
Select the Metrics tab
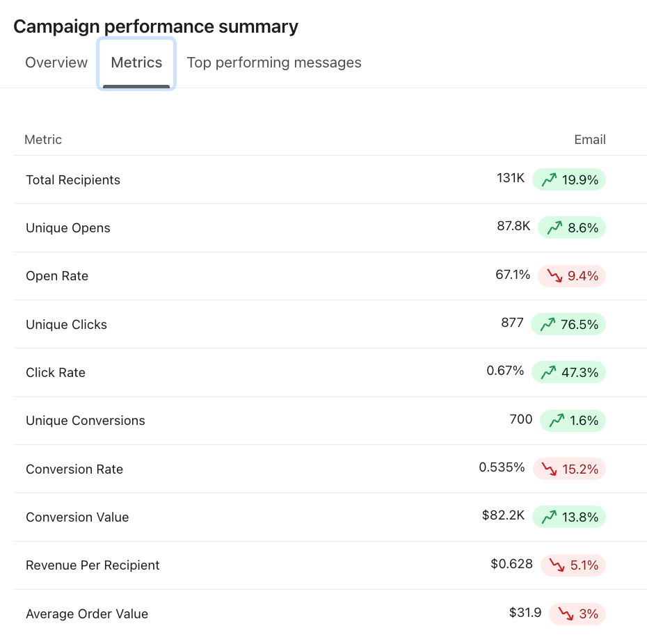(x=136, y=63)
